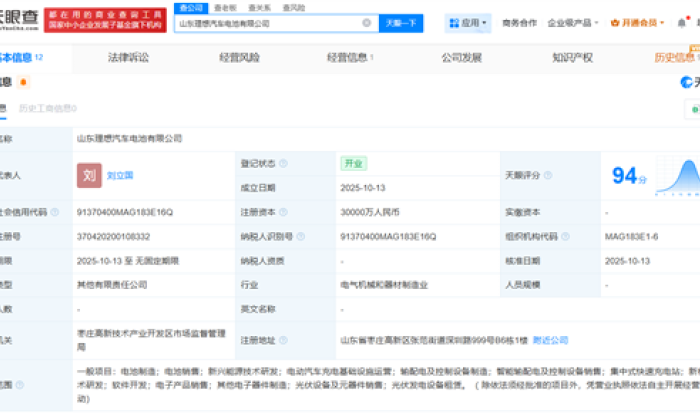Click info icon beside 注册地址
Viewport: 700px width, 420px height.
(284, 340)
